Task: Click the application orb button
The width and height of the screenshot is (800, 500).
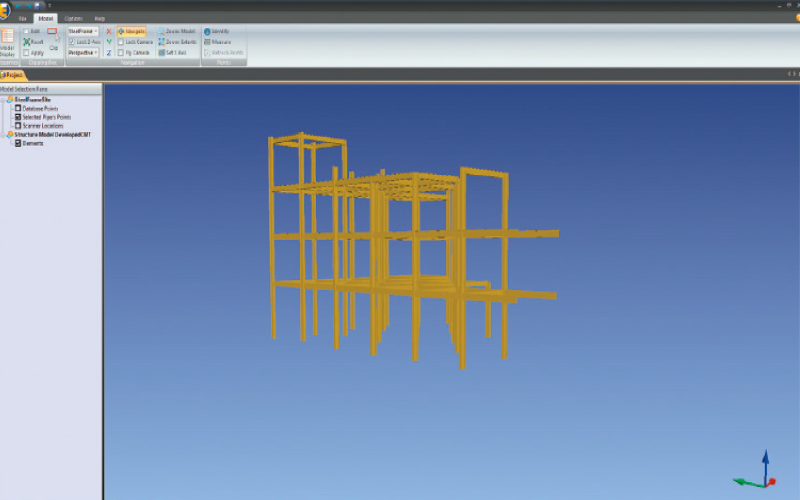Action: click(3, 9)
